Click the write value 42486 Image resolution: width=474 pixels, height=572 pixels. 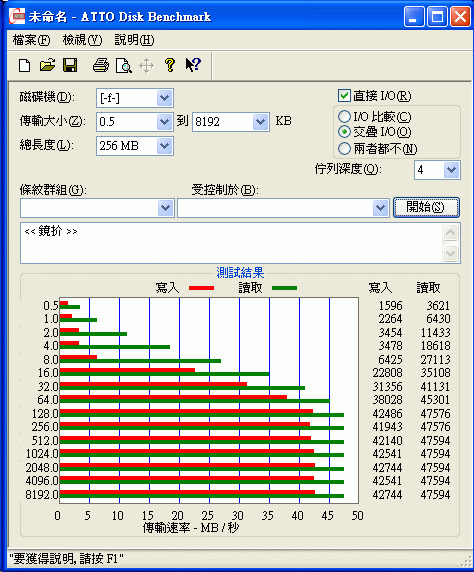[x=388, y=413]
